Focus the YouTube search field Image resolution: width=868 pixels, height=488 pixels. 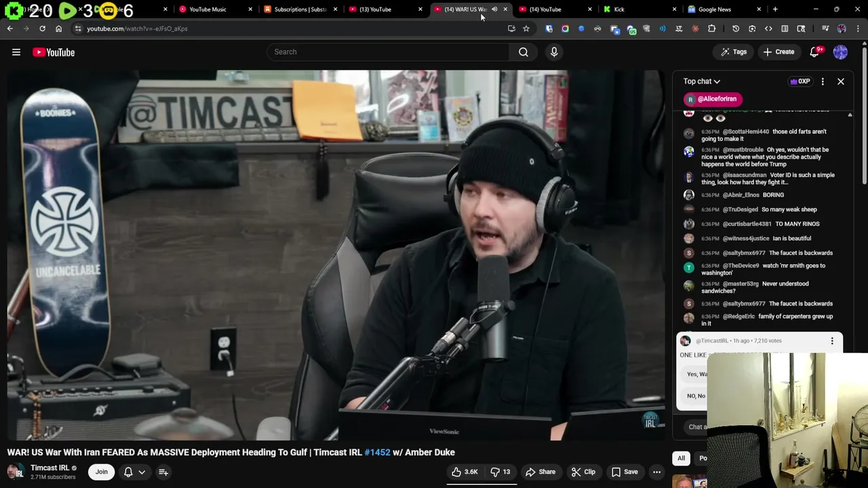click(x=388, y=52)
